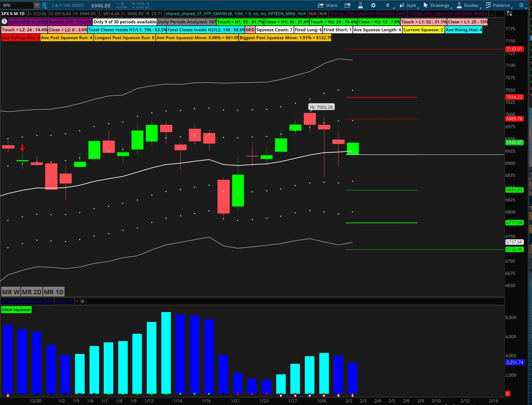Click the Hi: 7002.28 price bubble
The height and width of the screenshot is (405, 532).
[x=321, y=107]
